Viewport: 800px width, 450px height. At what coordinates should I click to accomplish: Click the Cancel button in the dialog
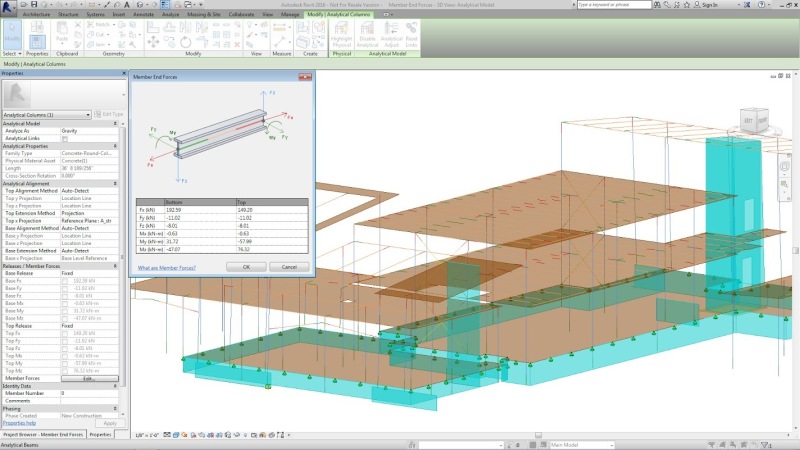point(289,267)
